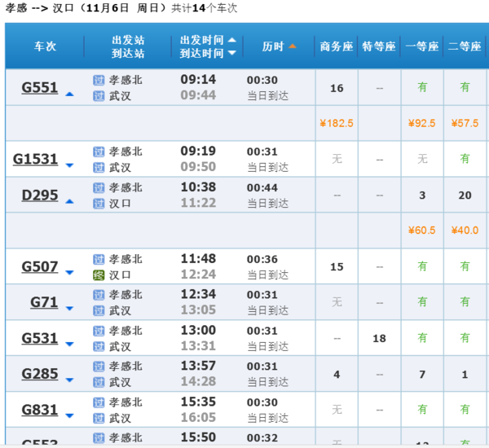Sort by departure time ascending arrow
Screen dimensions: 489x448
coord(231,40)
